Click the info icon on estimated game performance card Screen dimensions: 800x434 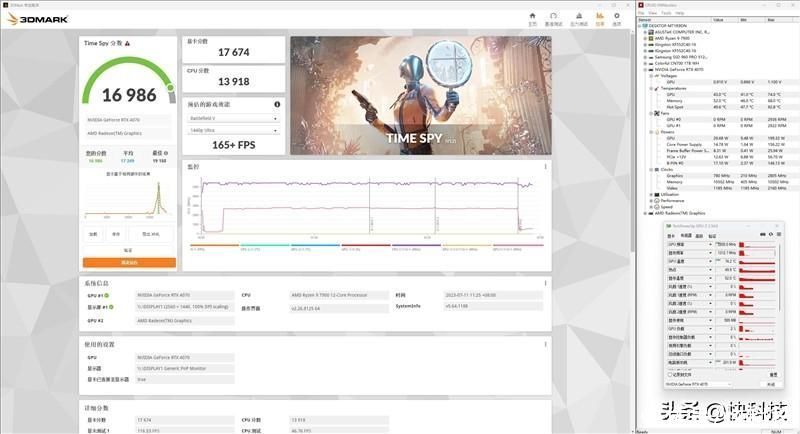pyautogui.click(x=277, y=104)
